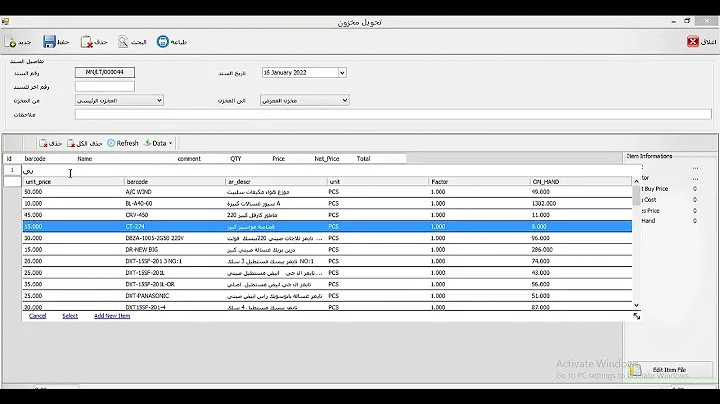The height and width of the screenshot is (404, 720).
Task: Click scroll down arrow of lookup list
Action: tap(636, 305)
